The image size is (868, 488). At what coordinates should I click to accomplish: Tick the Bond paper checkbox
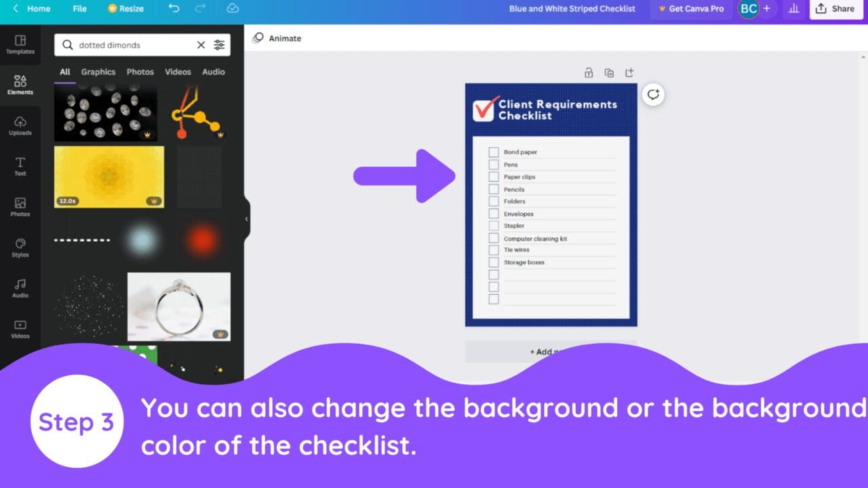[494, 152]
